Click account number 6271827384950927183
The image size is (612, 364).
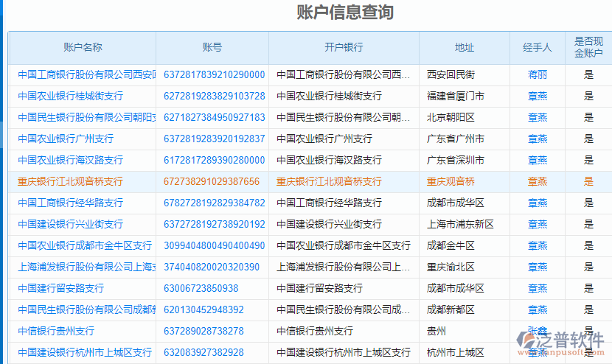coord(215,117)
